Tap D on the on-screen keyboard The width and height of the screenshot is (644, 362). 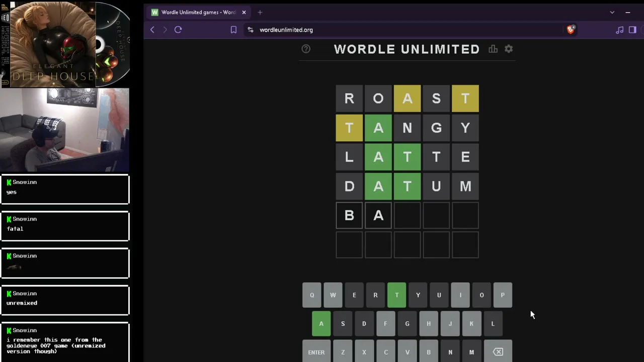(x=364, y=324)
